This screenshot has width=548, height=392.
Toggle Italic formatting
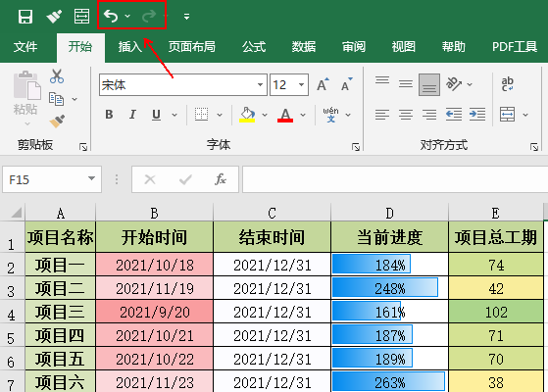132,115
